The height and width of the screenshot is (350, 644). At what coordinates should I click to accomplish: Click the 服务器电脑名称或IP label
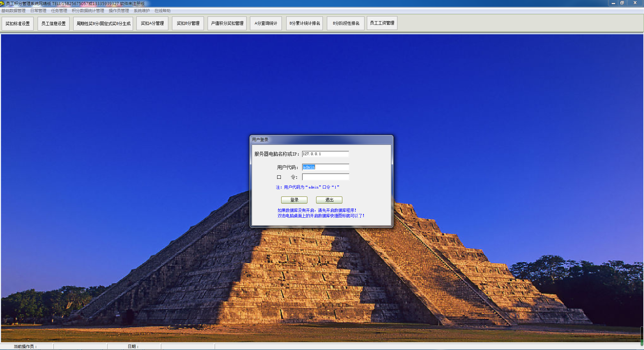(x=276, y=154)
